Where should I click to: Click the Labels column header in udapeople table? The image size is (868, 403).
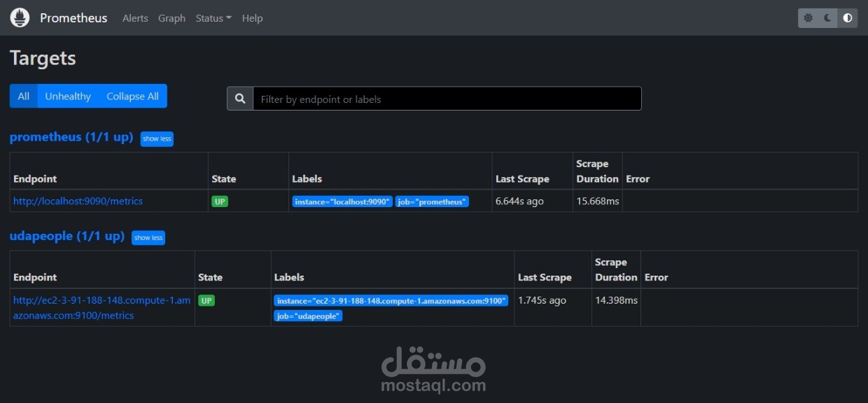click(x=289, y=278)
